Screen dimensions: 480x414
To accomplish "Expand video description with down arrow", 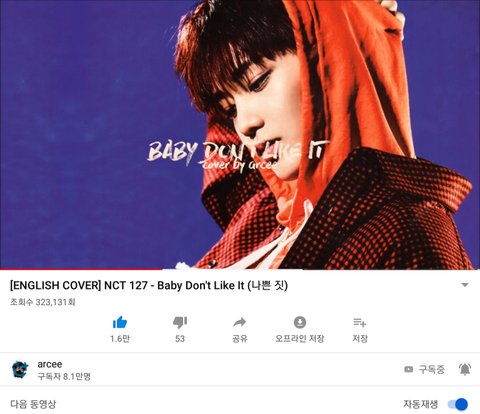I will pos(465,285).
